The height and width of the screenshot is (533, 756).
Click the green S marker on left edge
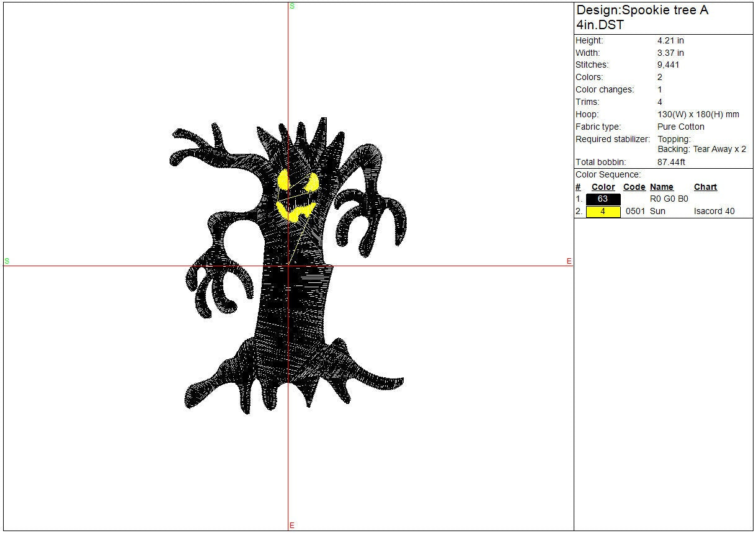click(7, 261)
